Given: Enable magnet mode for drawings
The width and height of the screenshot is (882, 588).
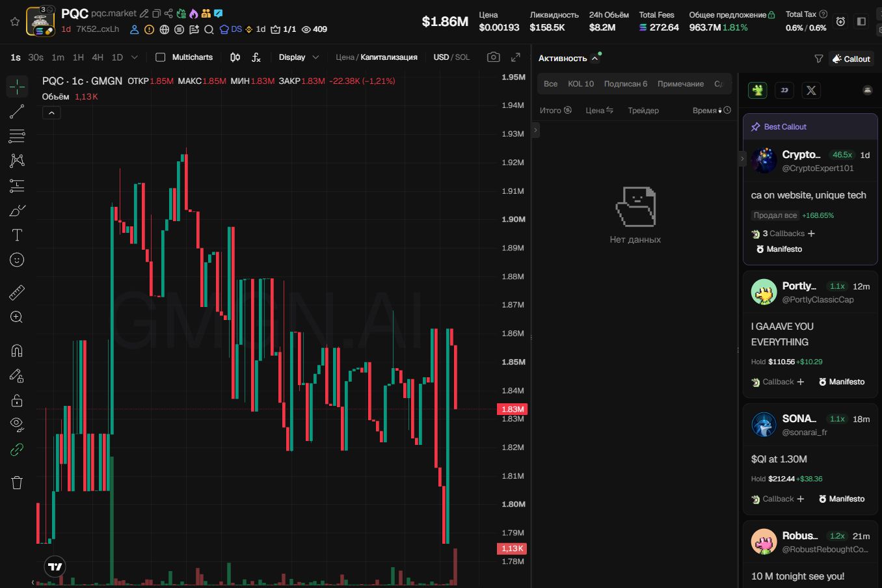Looking at the screenshot, I should coord(17,351).
